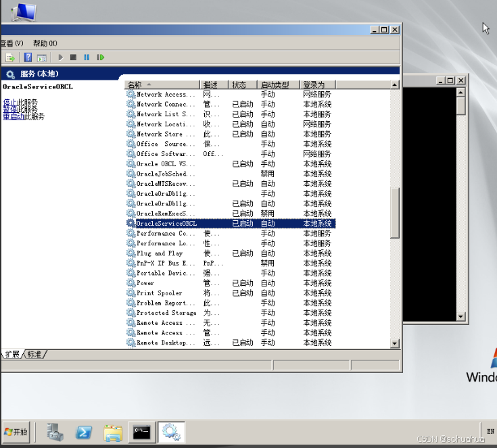Open the 查看(V) menu

tap(11, 43)
